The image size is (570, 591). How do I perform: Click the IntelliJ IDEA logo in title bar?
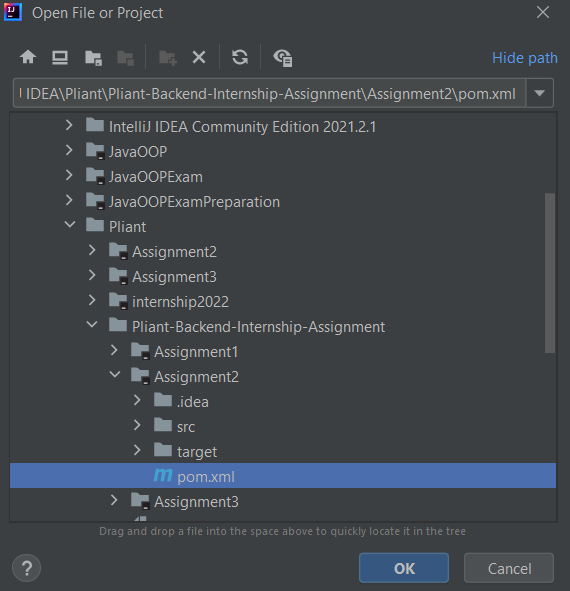click(x=13, y=12)
